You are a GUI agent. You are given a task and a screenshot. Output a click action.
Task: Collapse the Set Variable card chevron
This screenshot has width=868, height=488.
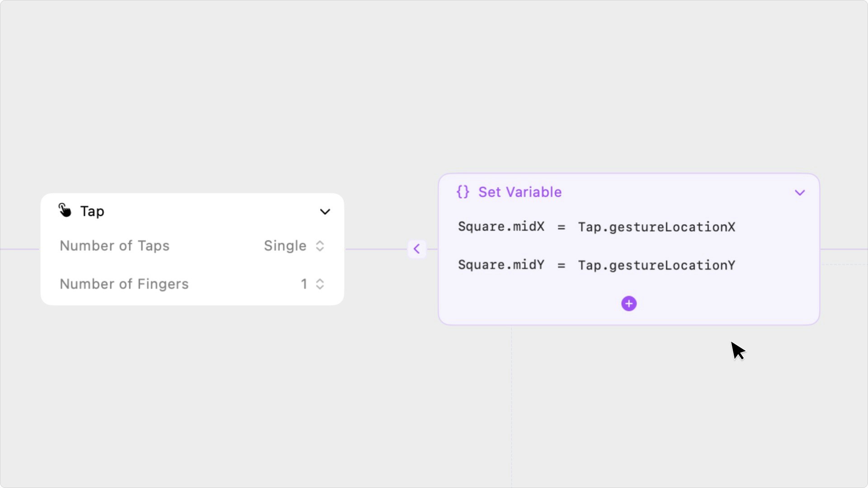(800, 193)
